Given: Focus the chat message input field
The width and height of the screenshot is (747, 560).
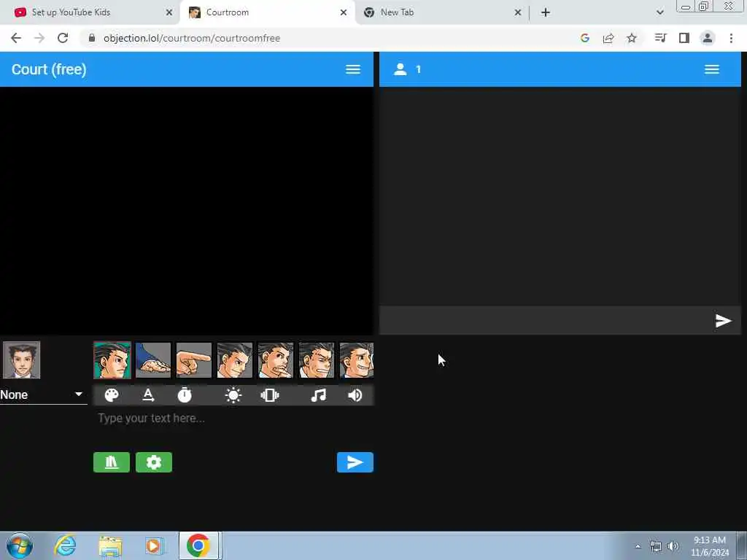Looking at the screenshot, I should click(x=546, y=321).
